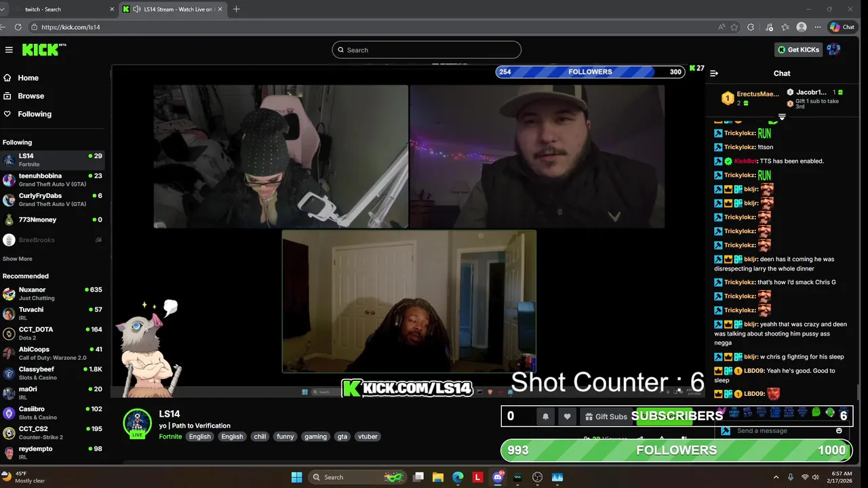Open browser settings and more menu
This screenshot has width=868, height=488.
818,27
